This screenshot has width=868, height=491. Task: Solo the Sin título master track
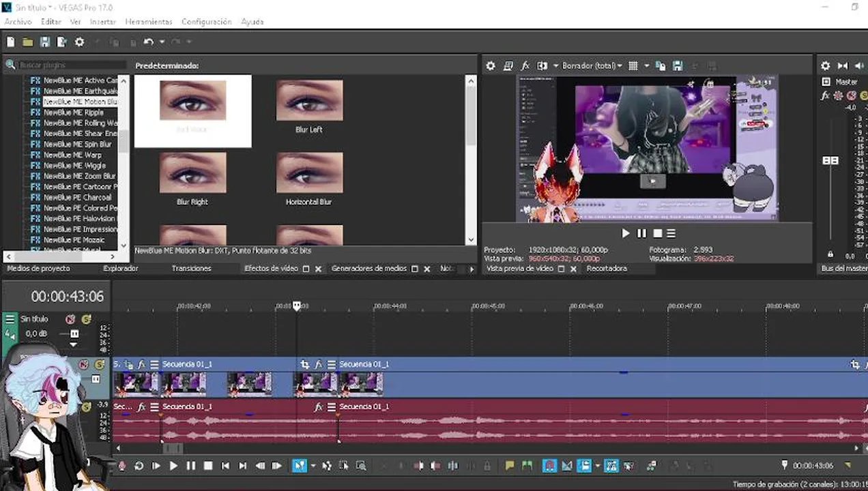[x=86, y=319]
